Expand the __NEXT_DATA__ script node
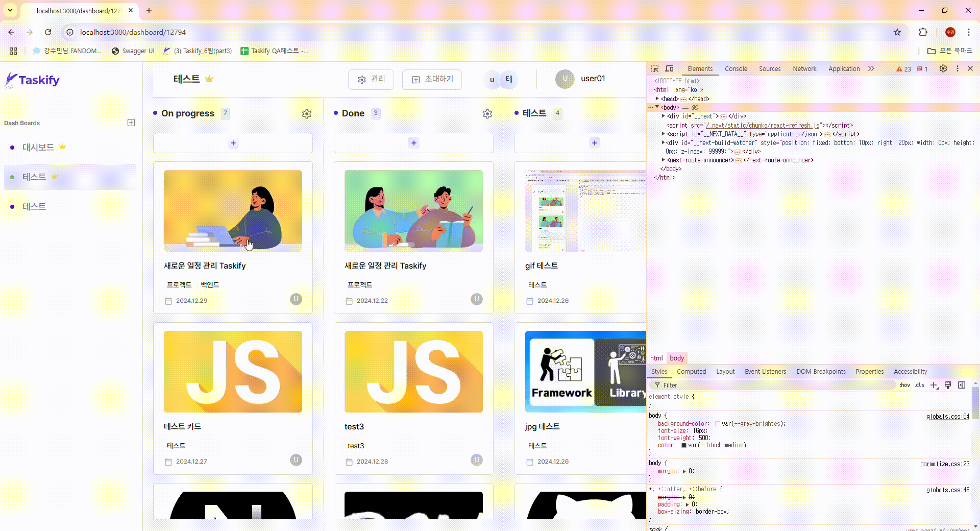The height and width of the screenshot is (531, 980). pyautogui.click(x=663, y=134)
